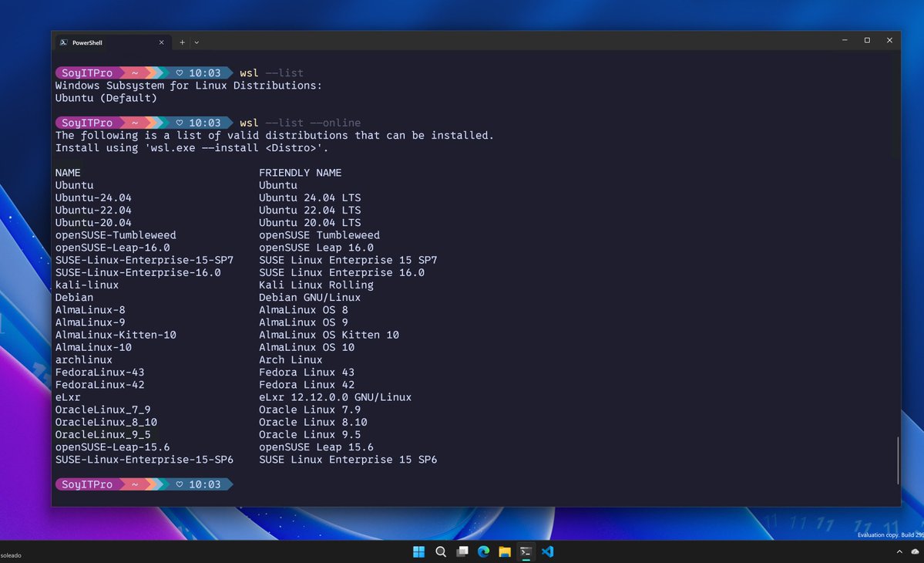The height and width of the screenshot is (563, 924).
Task: Click the 'archlinux' distro name
Action: pos(84,359)
